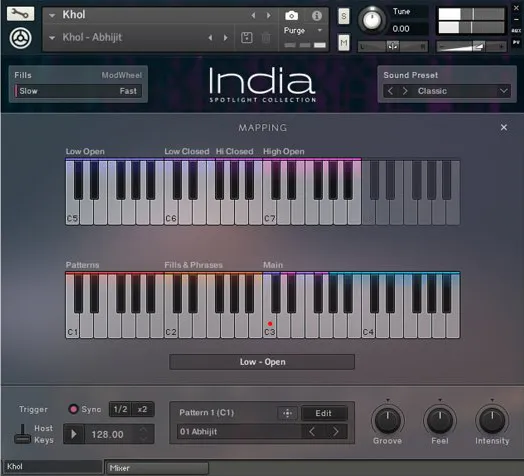Increase tempo with the up stepper arrow
The image size is (524, 476).
click(143, 430)
